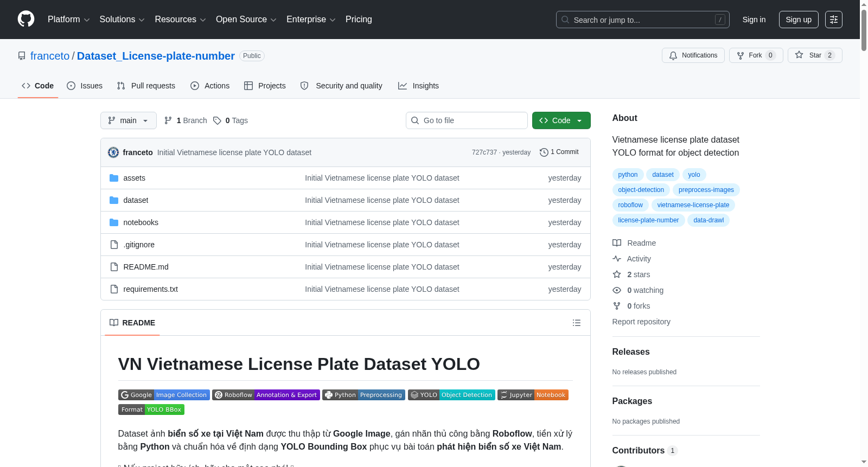The image size is (868, 467).
Task: Click the dataset folder icon
Action: coord(114,200)
